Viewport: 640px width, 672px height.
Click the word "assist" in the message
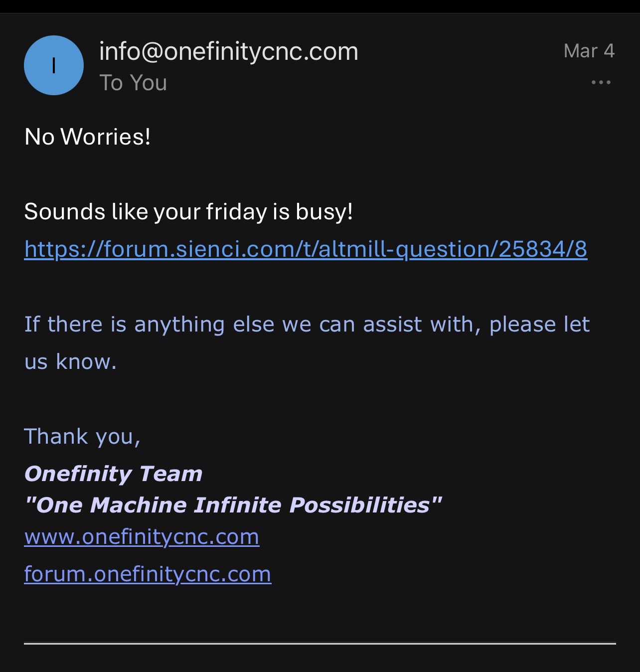[392, 324]
